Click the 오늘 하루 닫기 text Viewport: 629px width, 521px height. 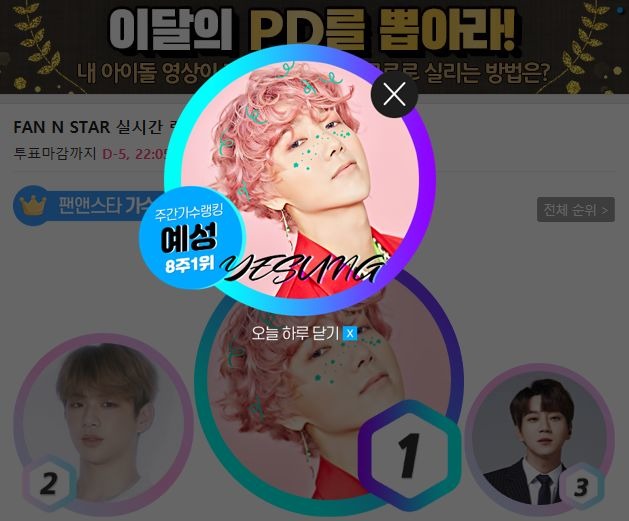pyautogui.click(x=295, y=333)
